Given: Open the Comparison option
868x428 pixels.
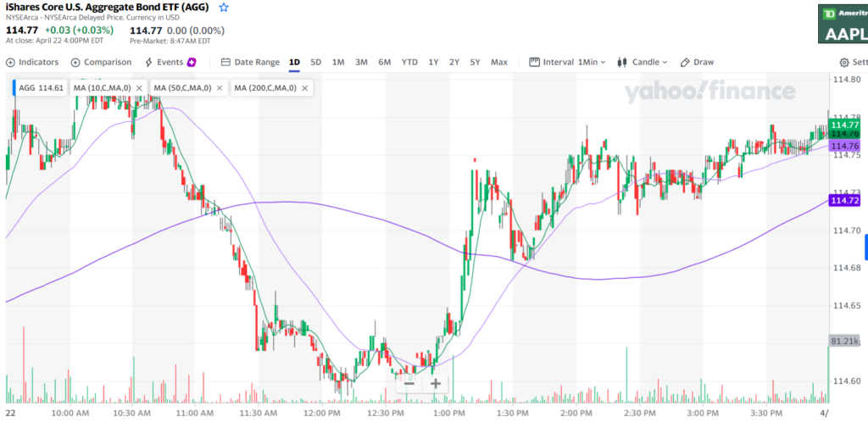Looking at the screenshot, I should click(x=102, y=62).
